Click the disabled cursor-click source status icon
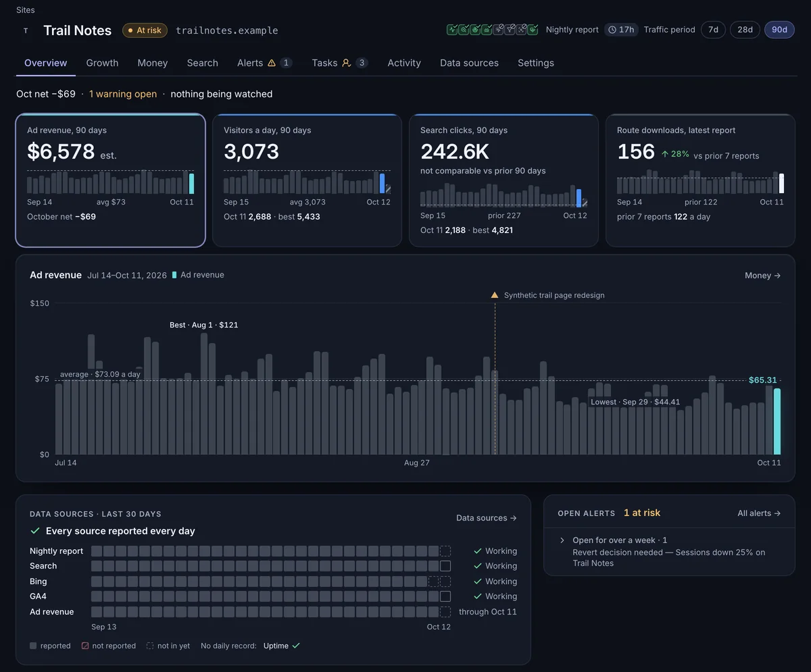The image size is (811, 672). (x=498, y=30)
